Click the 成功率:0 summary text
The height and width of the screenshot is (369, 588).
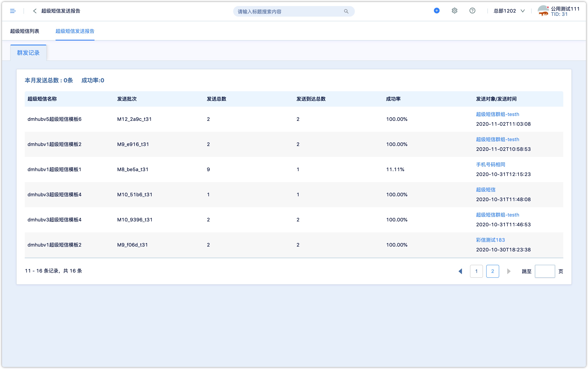93,80
